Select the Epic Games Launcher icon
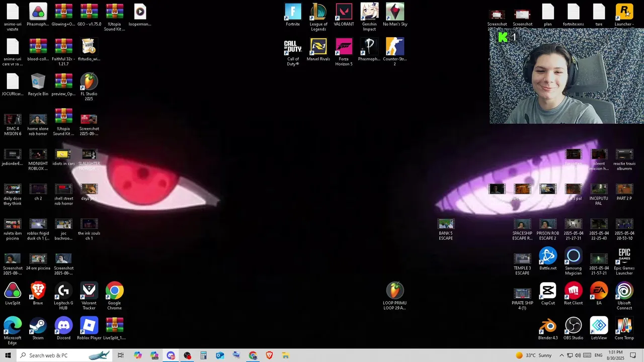Image resolution: width=644 pixels, height=362 pixels. click(x=624, y=261)
